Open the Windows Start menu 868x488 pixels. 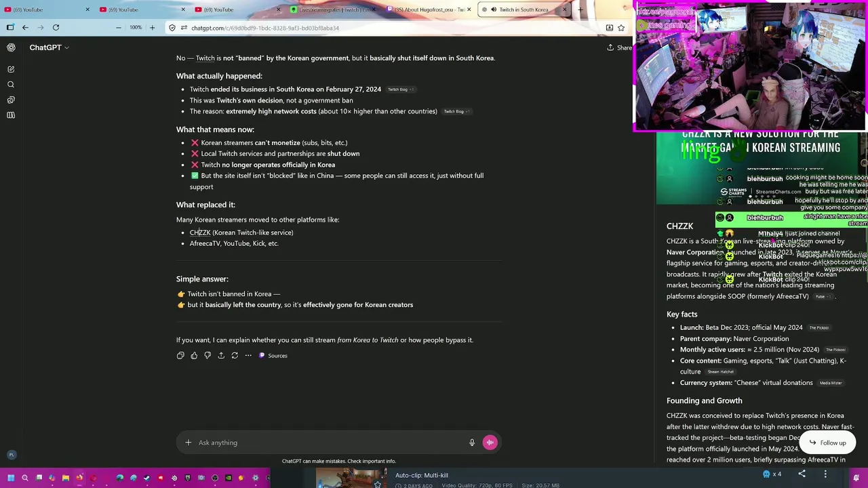[x=10, y=478]
